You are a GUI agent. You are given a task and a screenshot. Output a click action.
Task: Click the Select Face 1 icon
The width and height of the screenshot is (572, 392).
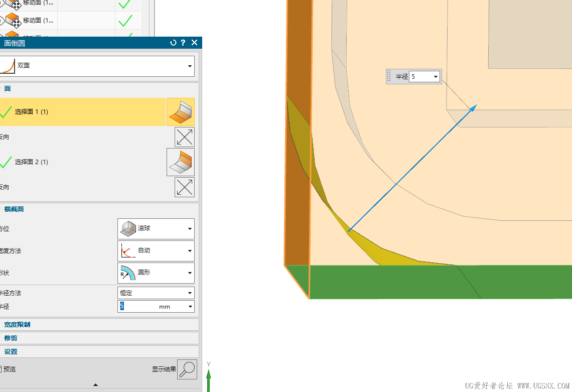181,112
